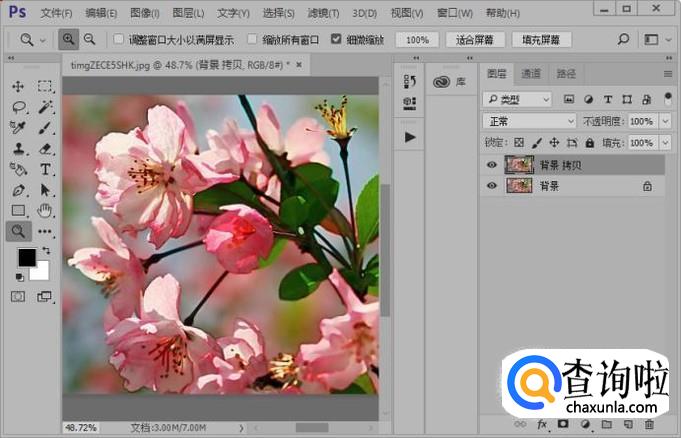Click the zoom out magnifier icon
Image resolution: width=681 pixels, height=438 pixels.
coord(90,39)
